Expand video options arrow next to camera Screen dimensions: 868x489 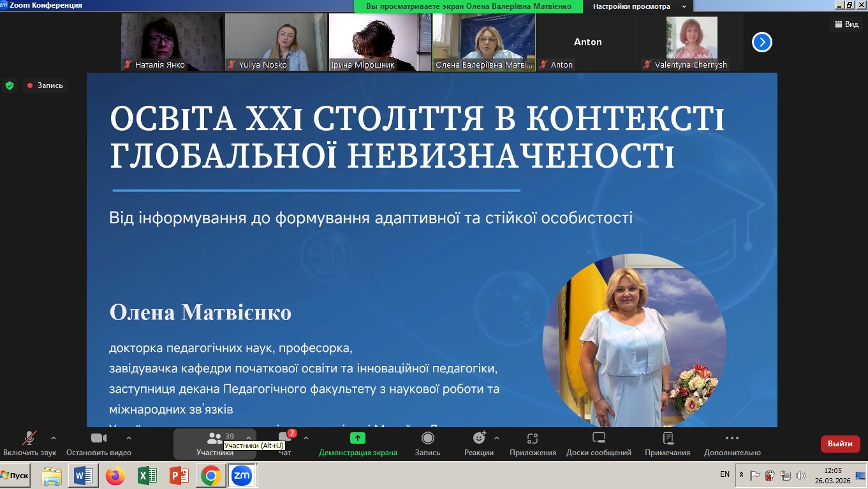click(129, 439)
